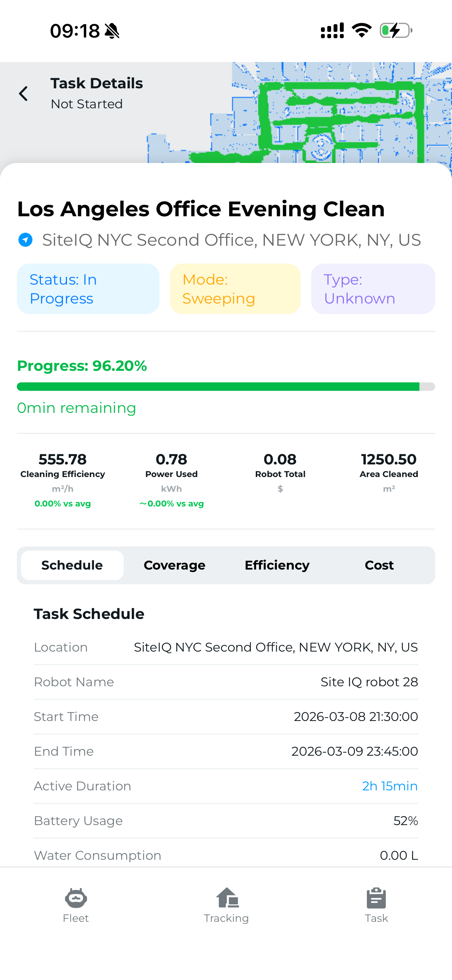Open the Tracking house icon tab
452x980 pixels.
point(226,905)
